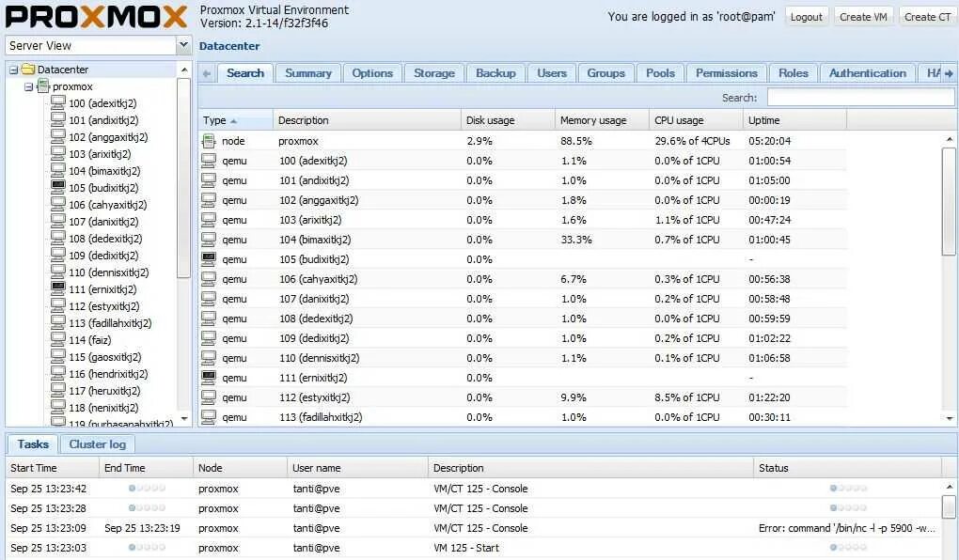The width and height of the screenshot is (959, 560).
Task: Click qemu icon in 102 (anggaxitkj2) table row
Action: coord(209,200)
